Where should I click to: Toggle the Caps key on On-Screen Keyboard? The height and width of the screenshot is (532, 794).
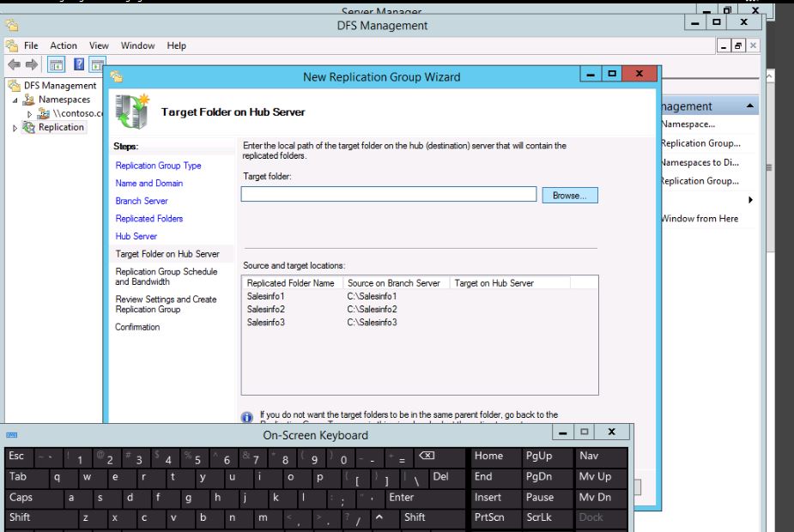(x=21, y=497)
